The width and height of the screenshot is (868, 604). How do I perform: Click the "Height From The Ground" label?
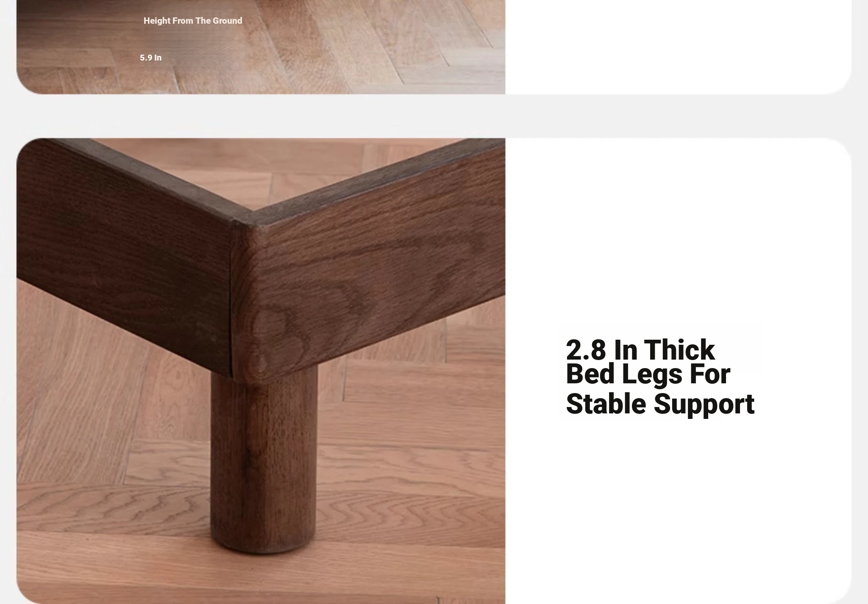coord(193,21)
